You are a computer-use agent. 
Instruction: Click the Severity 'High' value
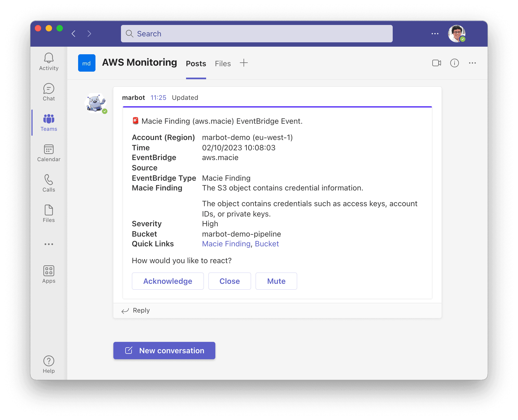pyautogui.click(x=210, y=224)
